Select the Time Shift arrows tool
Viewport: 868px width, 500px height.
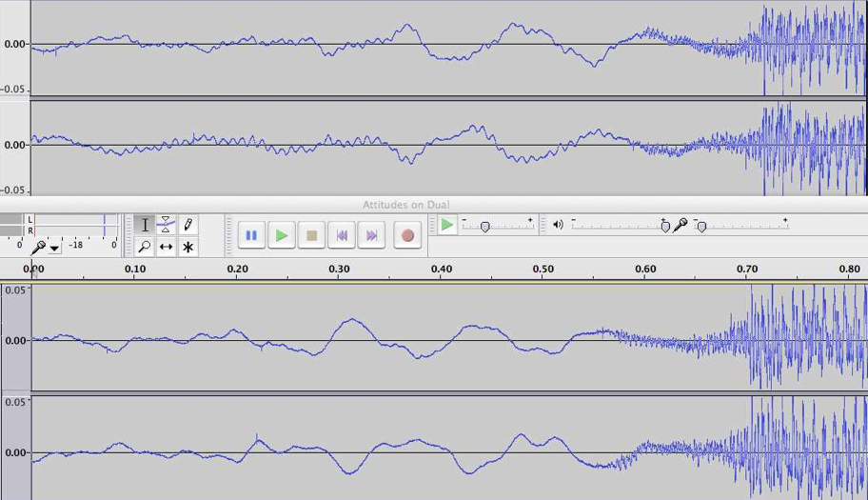click(x=166, y=247)
